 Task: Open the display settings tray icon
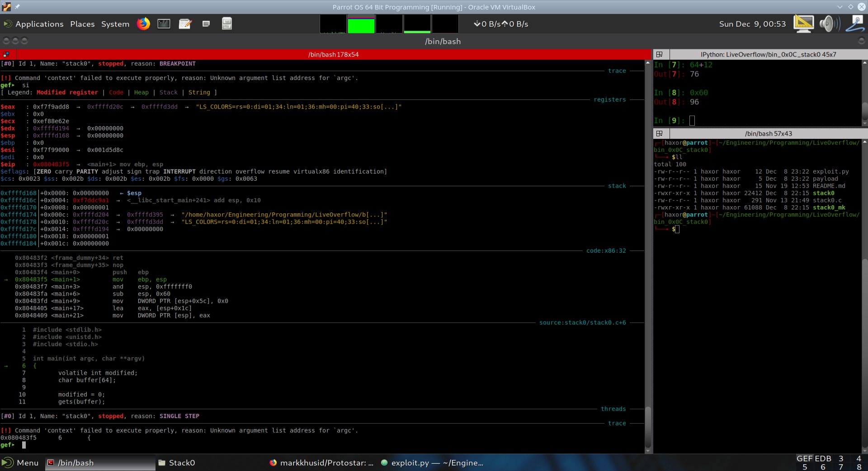803,24
